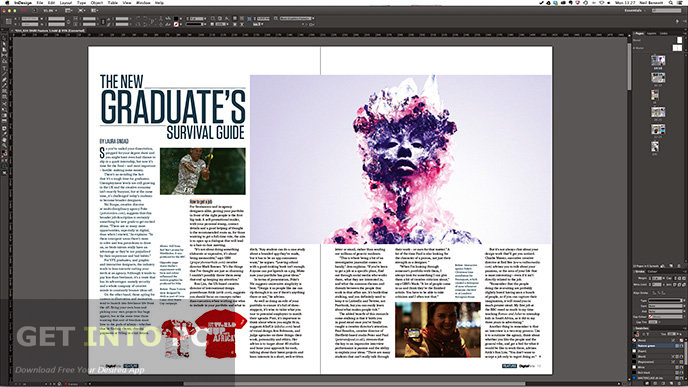Screen dimensions: 688x387
Task: Toggle fill/stroke selector in Swatches panel
Action: click(636, 333)
